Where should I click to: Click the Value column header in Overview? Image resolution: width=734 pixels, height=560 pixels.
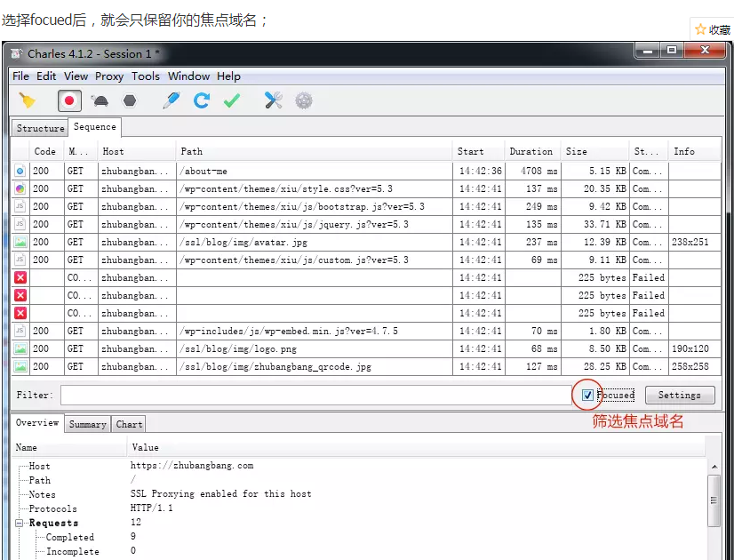point(416,447)
